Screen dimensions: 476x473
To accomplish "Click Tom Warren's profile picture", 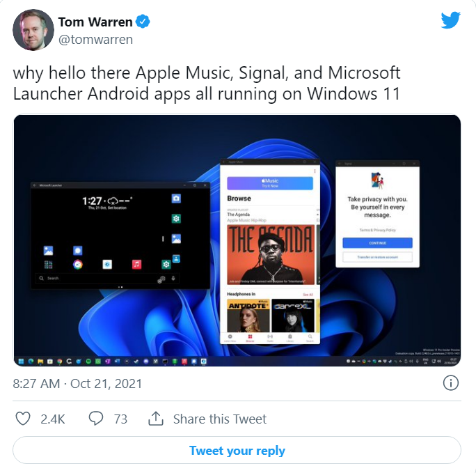I will tap(33, 30).
